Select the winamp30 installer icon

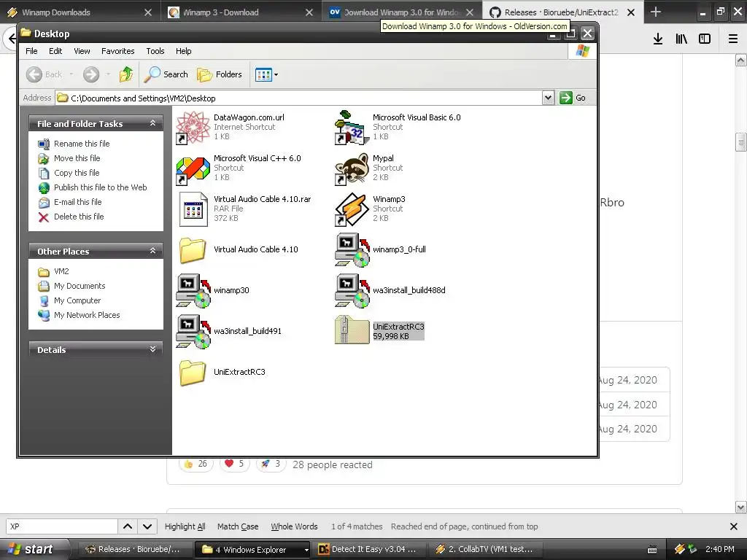tap(193, 291)
